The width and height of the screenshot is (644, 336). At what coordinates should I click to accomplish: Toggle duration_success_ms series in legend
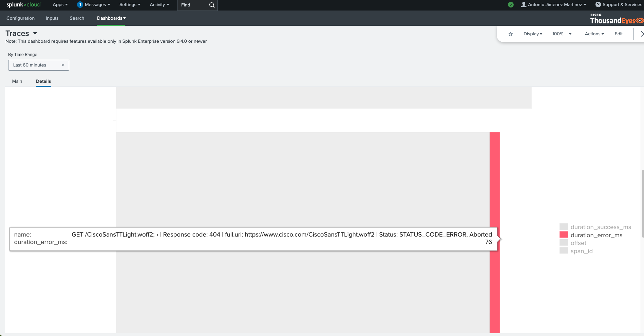tap(601, 227)
